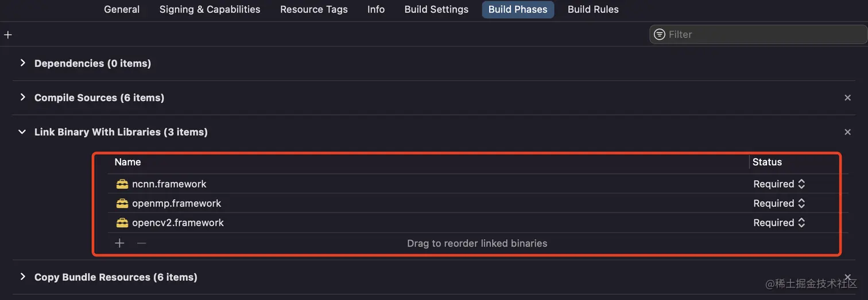This screenshot has height=300, width=868.
Task: Change openmp.framework status popup
Action: [779, 204]
